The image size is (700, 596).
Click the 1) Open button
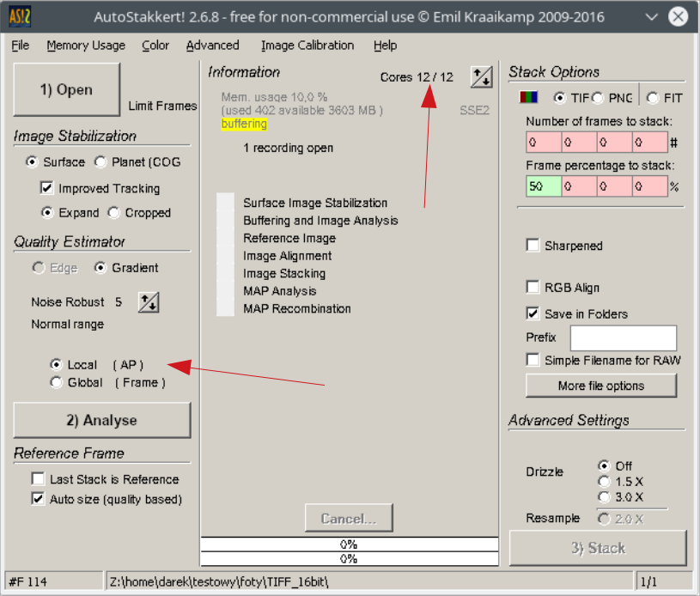(66, 89)
